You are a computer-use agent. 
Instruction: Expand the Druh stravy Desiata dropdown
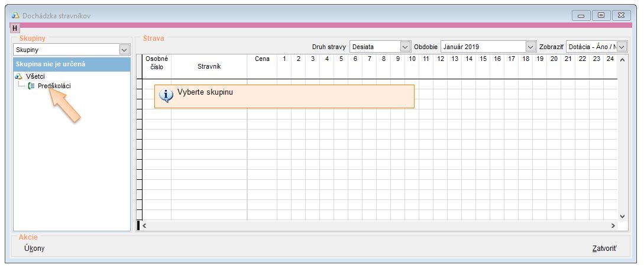click(405, 47)
